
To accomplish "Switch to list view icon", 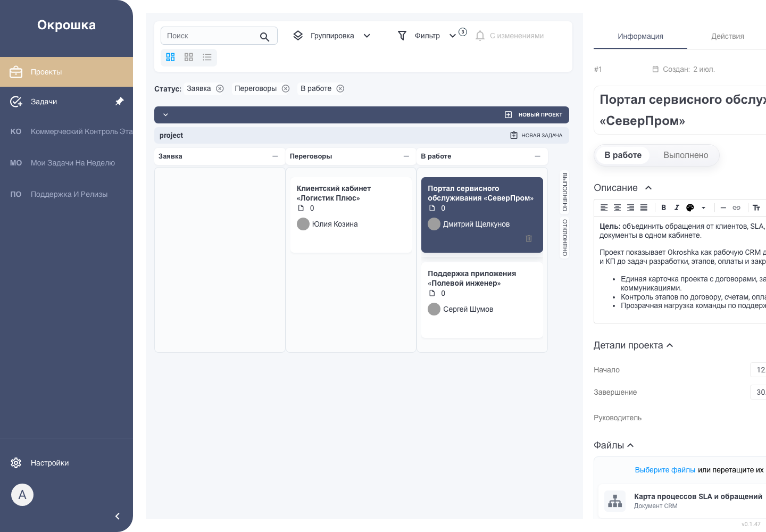I will (x=207, y=57).
